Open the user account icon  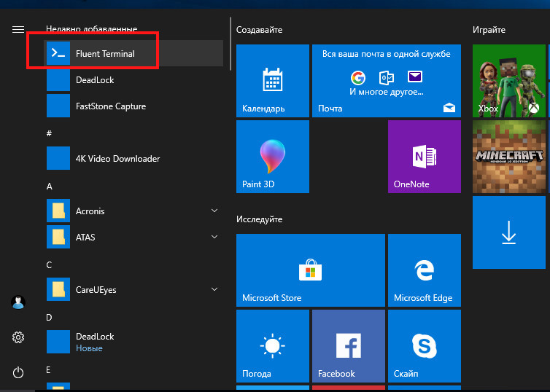click(18, 302)
